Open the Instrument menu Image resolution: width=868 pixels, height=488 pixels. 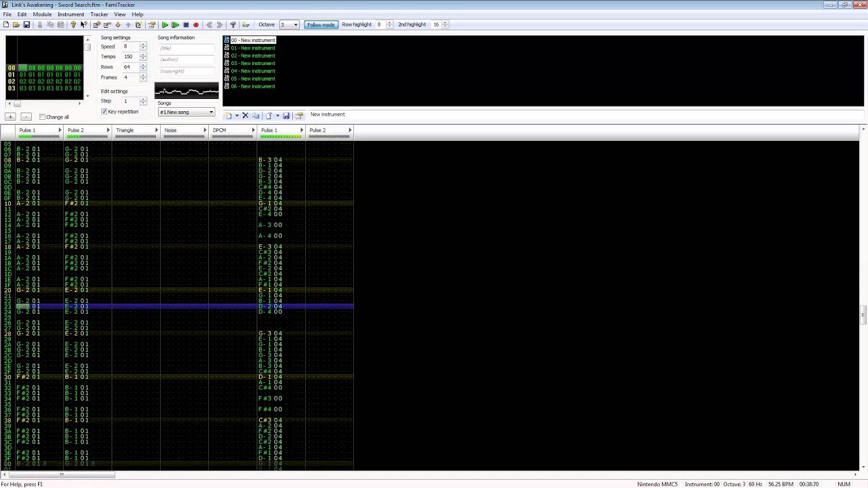pos(71,14)
